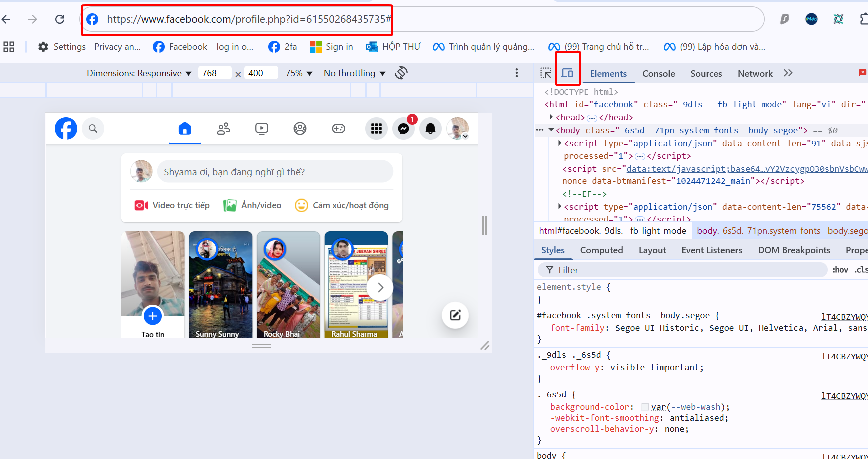The width and height of the screenshot is (868, 459).
Task: Click the background-color swatch for --web-wash
Action: tap(645, 407)
